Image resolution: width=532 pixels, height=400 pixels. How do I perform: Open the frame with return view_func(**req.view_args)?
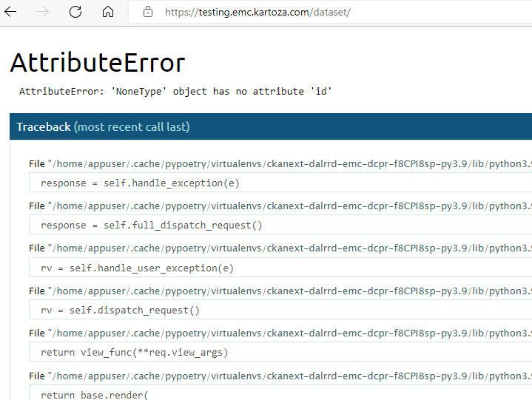pyautogui.click(x=280, y=352)
